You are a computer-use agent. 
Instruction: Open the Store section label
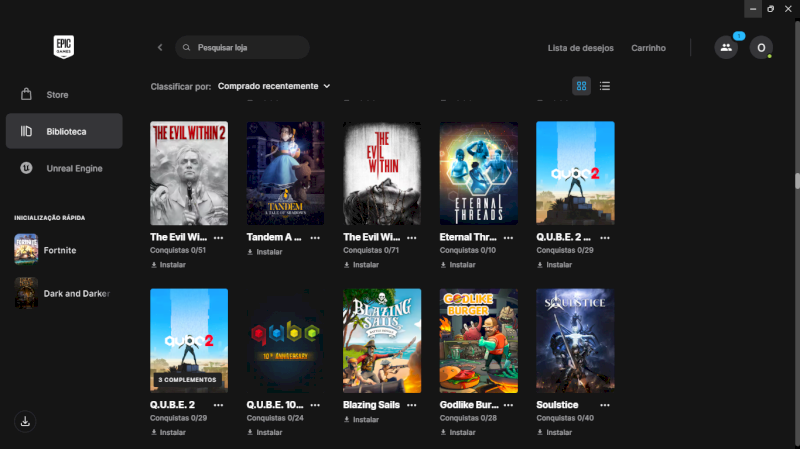coord(57,95)
